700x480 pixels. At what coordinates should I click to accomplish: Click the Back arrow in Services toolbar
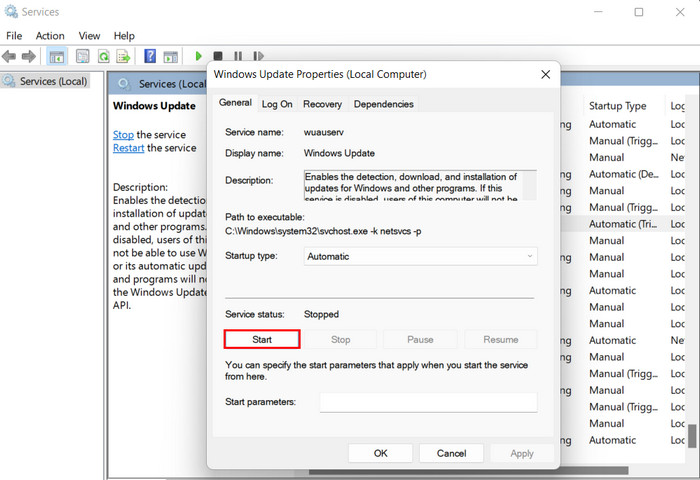click(9, 56)
